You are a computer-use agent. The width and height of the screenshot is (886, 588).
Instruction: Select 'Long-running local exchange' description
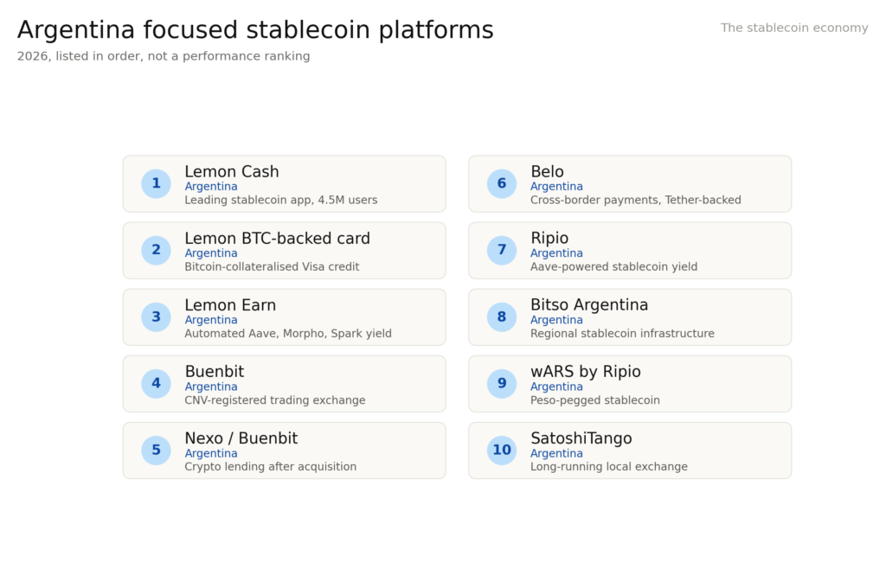pyautogui.click(x=609, y=467)
